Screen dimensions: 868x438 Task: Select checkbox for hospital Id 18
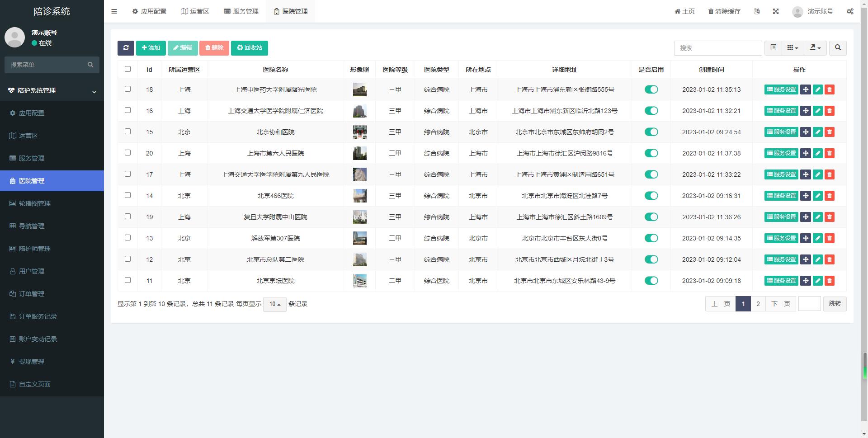(x=127, y=89)
